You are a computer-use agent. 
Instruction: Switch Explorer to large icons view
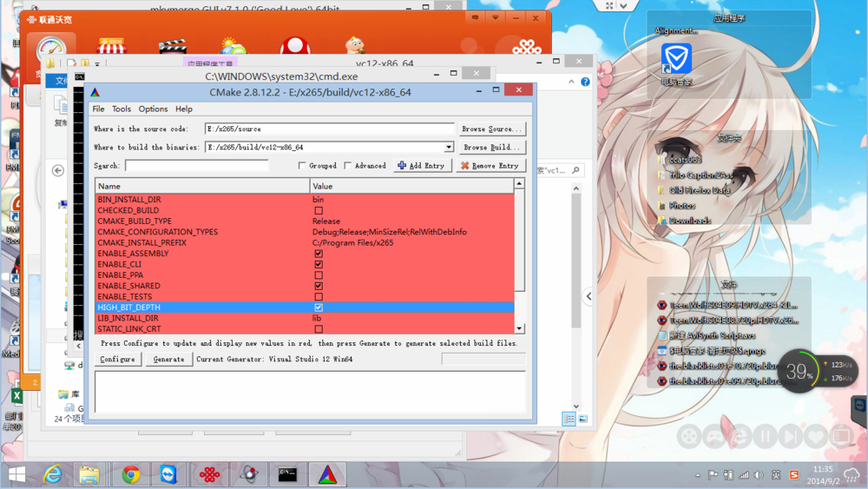(x=583, y=419)
